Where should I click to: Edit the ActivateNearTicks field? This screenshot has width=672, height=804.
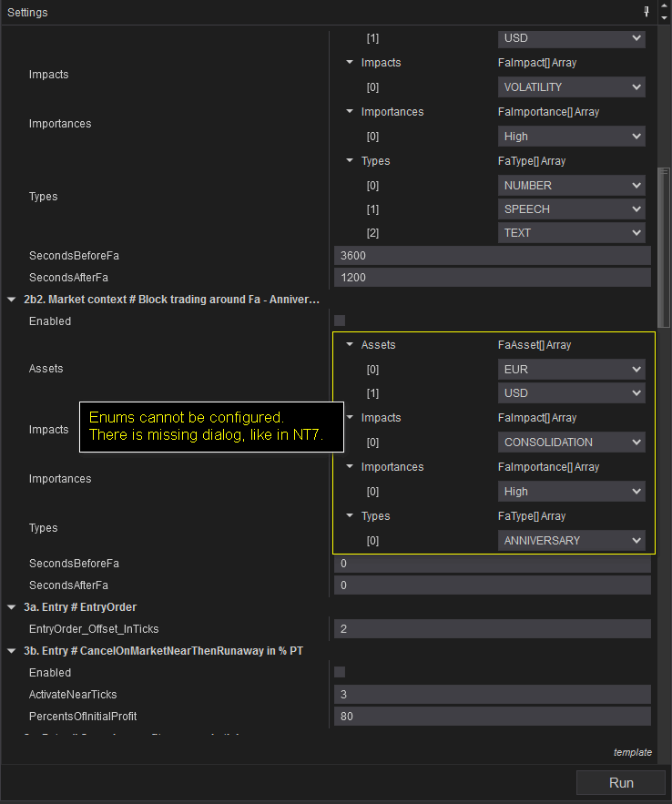(x=492, y=694)
